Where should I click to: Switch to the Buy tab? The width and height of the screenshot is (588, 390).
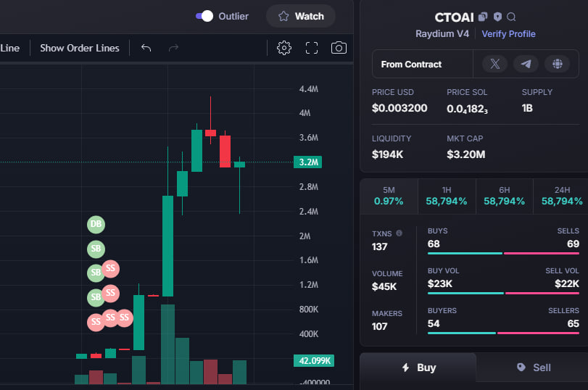(x=418, y=368)
